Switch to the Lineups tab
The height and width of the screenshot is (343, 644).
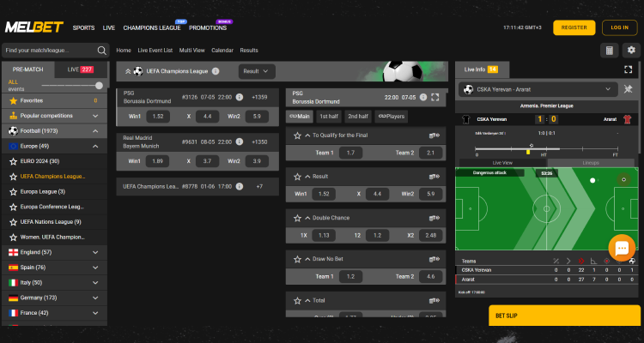pyautogui.click(x=591, y=163)
